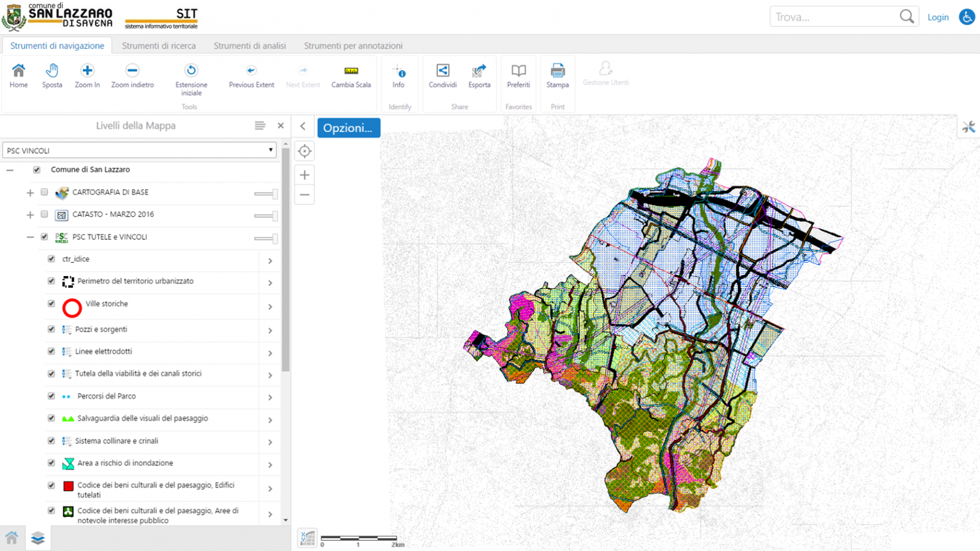Screen dimensions: 980x551
Task: Click Tutela della viabilità e dei canali storici
Action: [x=138, y=373]
